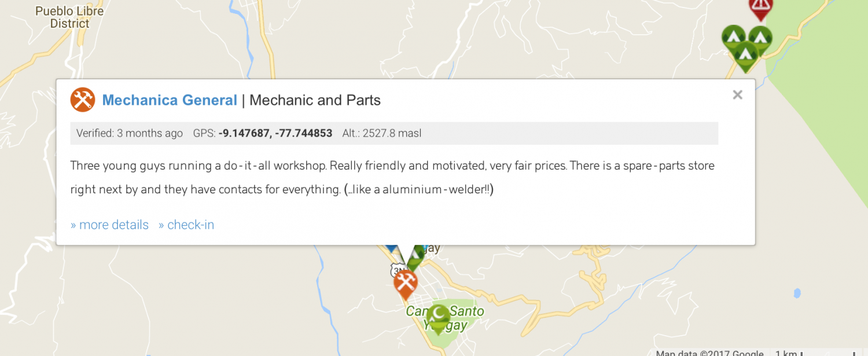Screen dimensions: 868x356
Task: Select the green crescent moon camping marker
Action: pyautogui.click(x=439, y=317)
